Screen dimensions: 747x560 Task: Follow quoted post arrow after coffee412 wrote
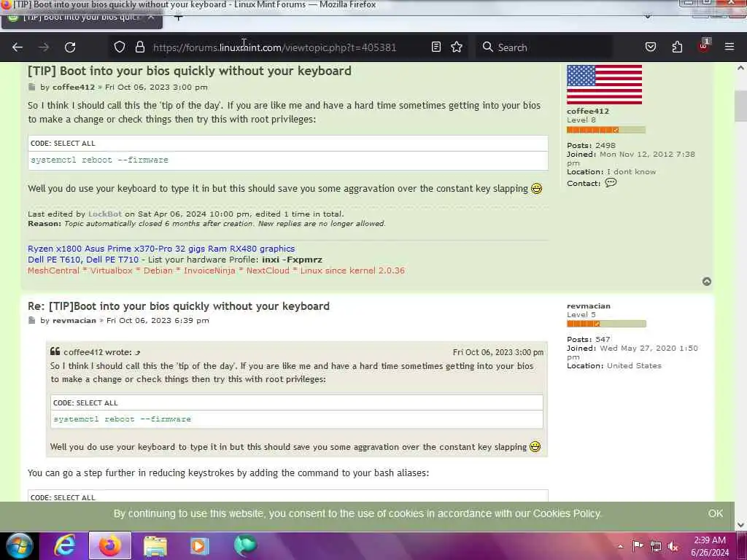pyautogui.click(x=138, y=353)
